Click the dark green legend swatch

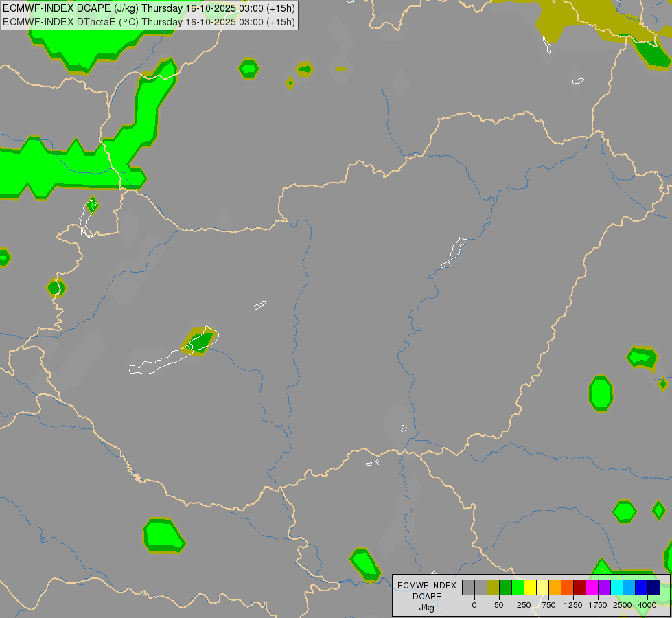point(505,587)
